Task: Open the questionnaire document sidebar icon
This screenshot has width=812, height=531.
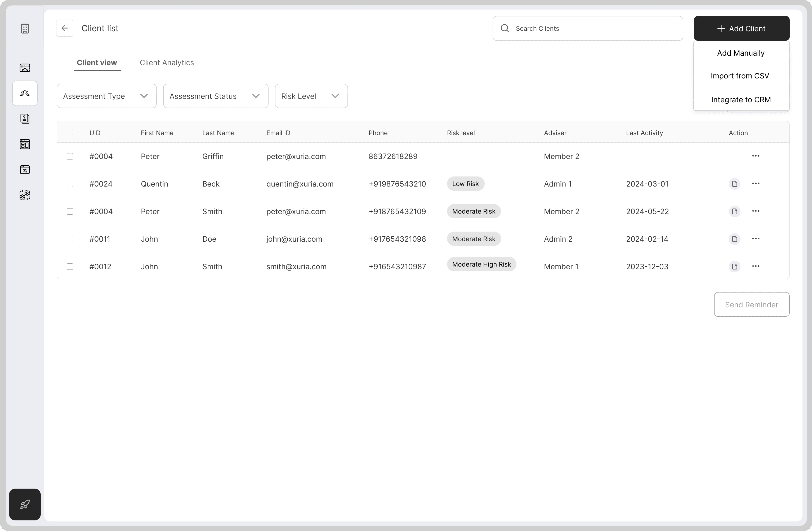Action: pos(25,118)
